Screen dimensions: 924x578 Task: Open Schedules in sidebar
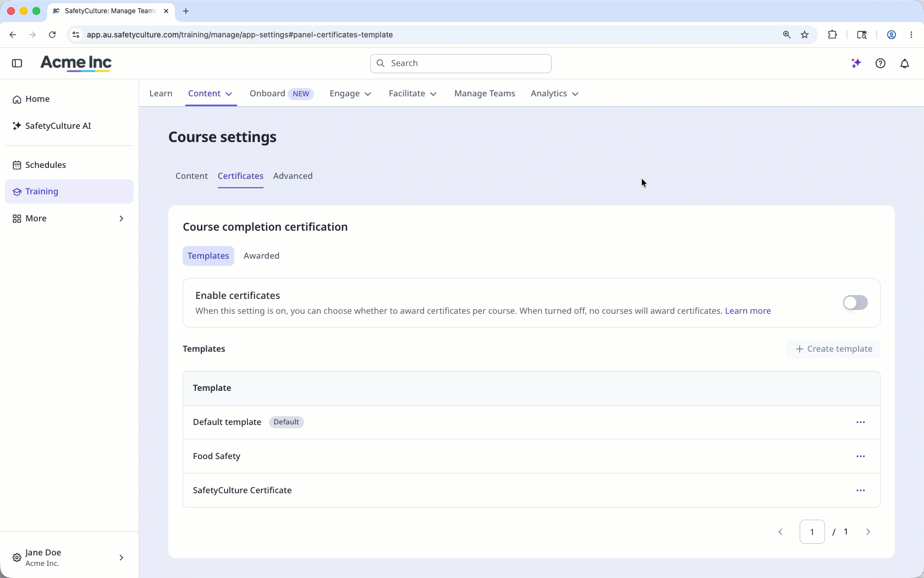click(69, 165)
